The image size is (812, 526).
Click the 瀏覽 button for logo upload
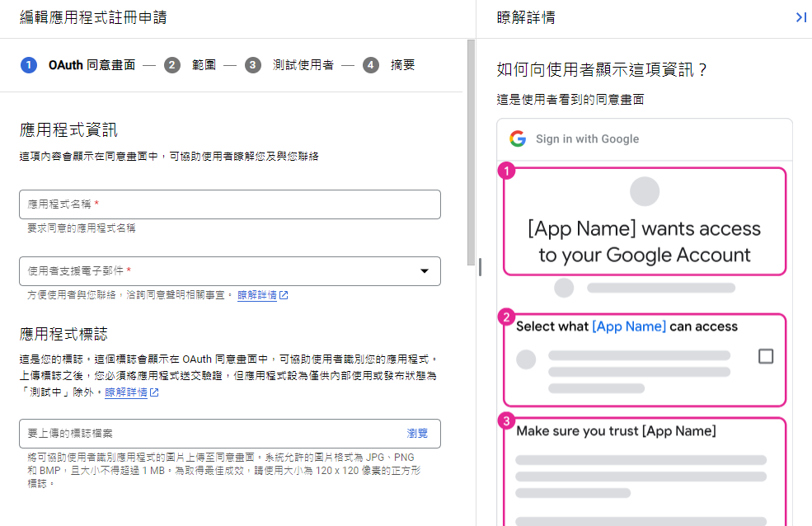click(417, 434)
